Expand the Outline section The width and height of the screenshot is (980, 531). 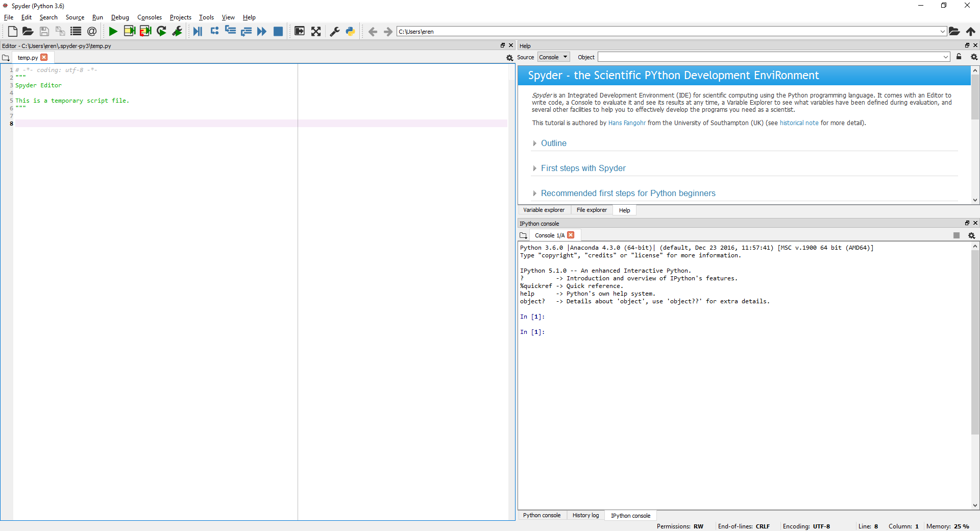[x=553, y=143]
